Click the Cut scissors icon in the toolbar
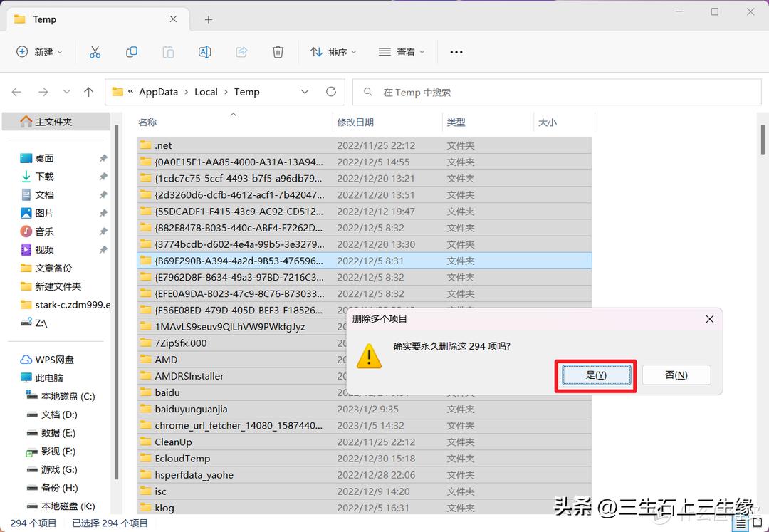 tap(95, 51)
